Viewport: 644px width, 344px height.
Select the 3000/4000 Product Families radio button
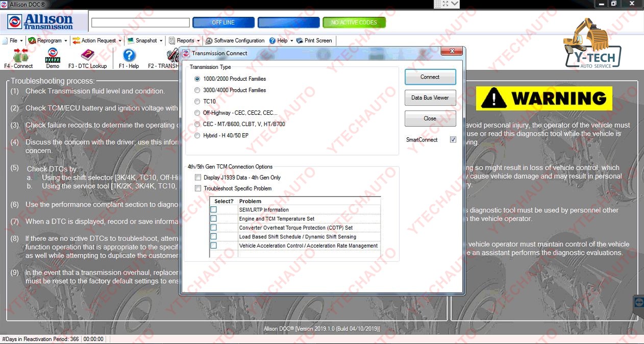click(197, 90)
